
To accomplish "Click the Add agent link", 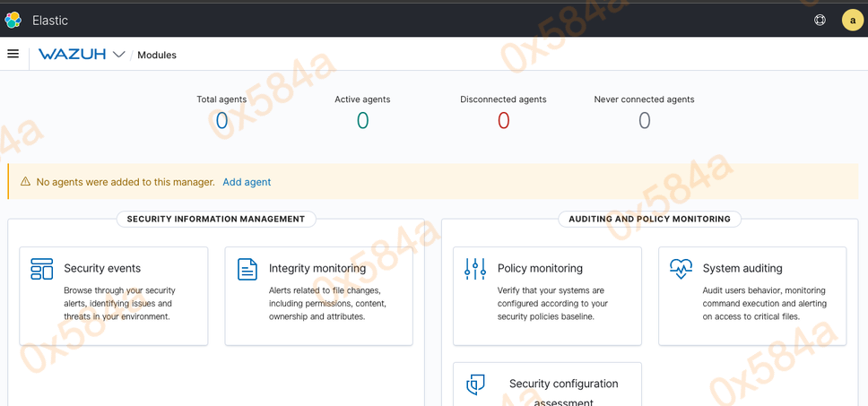I will [x=247, y=182].
